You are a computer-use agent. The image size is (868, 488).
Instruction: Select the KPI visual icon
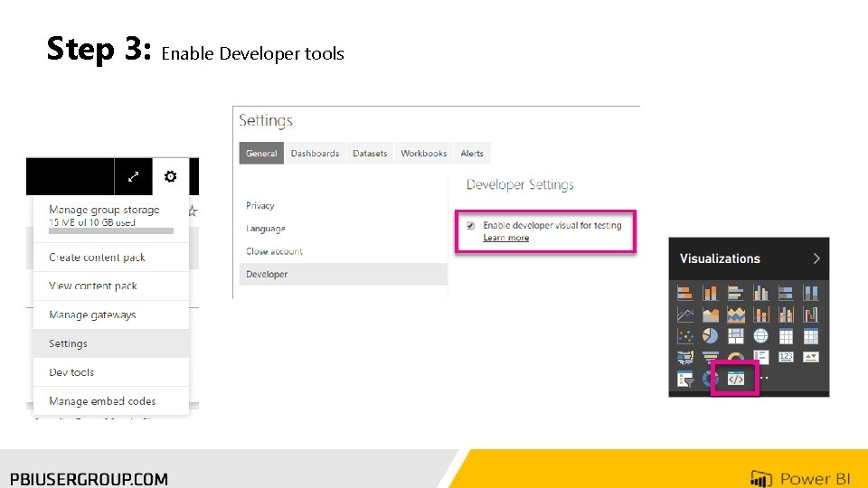811,357
